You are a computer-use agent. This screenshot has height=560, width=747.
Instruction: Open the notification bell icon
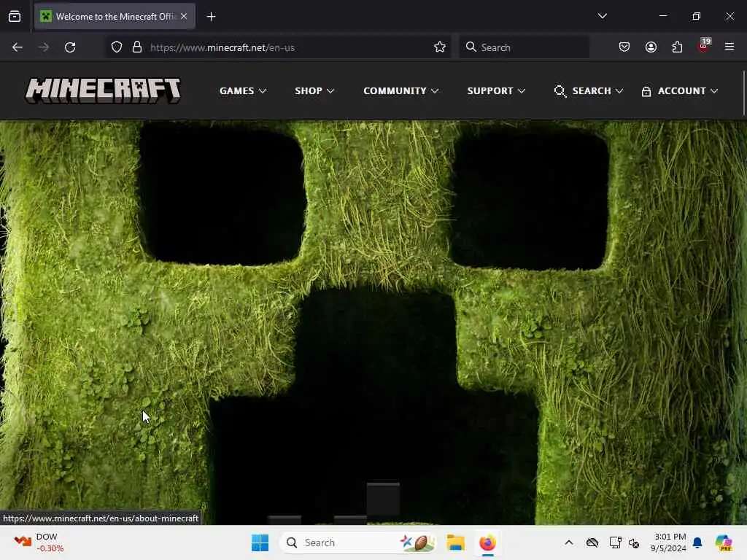(x=697, y=542)
